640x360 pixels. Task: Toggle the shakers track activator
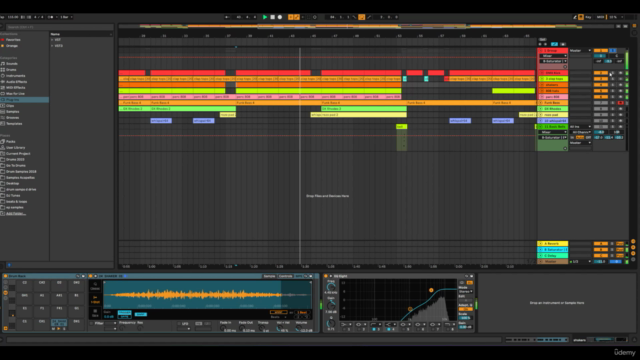point(600,85)
